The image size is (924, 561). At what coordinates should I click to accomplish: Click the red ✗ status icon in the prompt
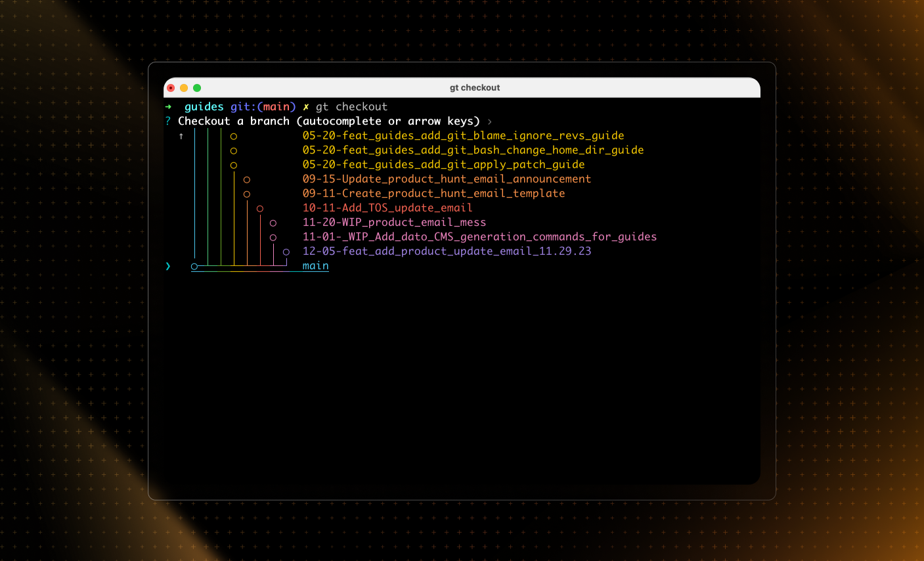(x=305, y=106)
